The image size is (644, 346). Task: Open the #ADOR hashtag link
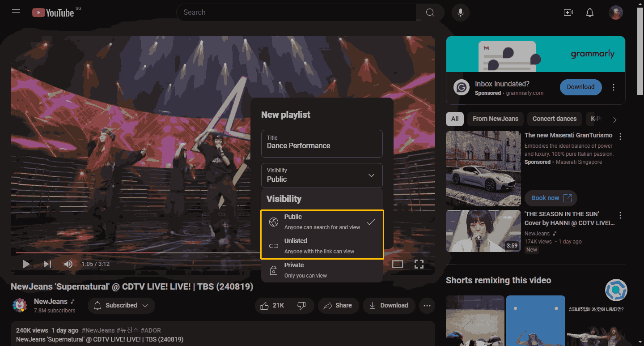coord(152,330)
